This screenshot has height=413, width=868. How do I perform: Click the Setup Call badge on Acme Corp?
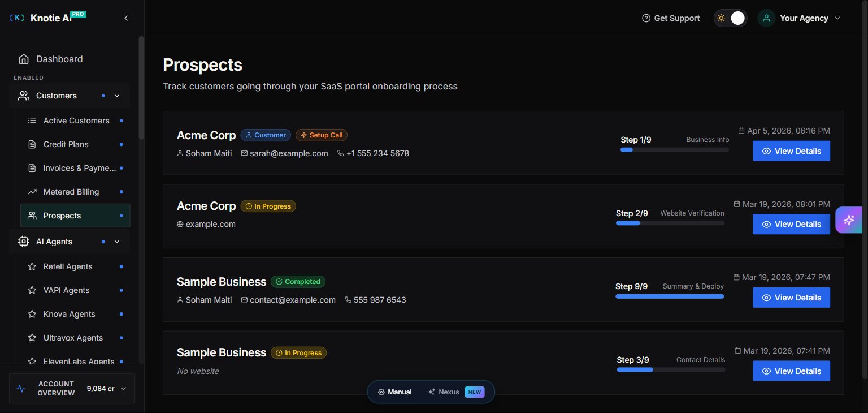322,135
